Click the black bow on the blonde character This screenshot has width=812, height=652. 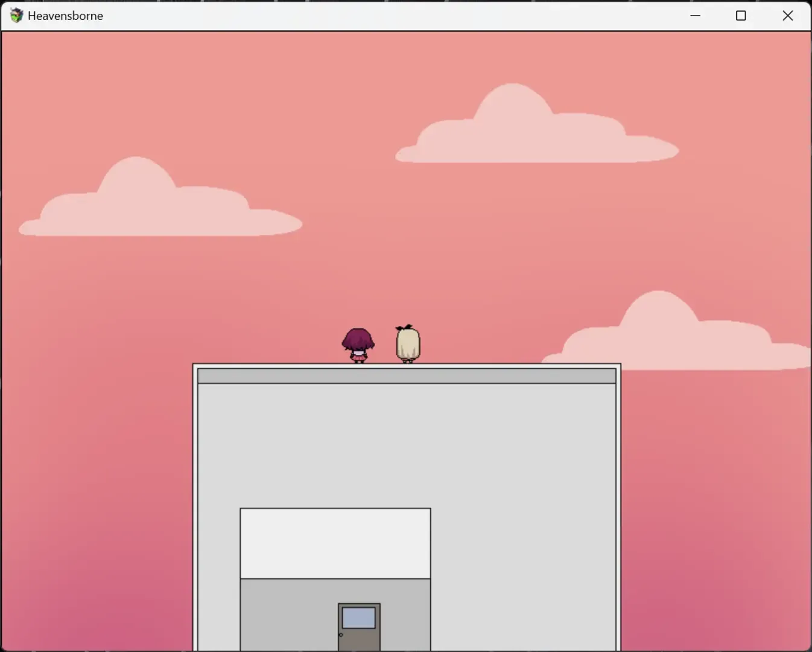pyautogui.click(x=405, y=328)
